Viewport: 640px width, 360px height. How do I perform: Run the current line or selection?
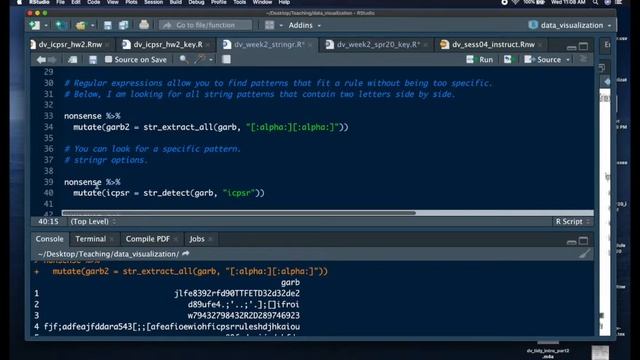[480, 60]
